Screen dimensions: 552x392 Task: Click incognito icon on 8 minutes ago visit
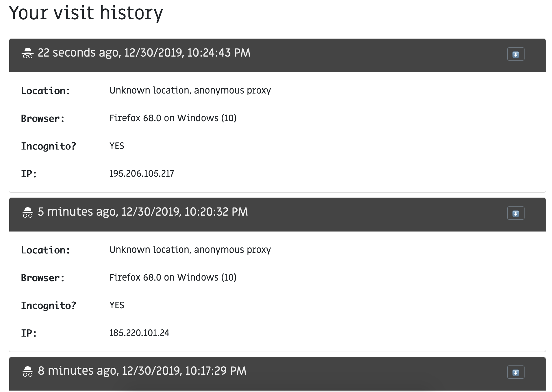(27, 372)
